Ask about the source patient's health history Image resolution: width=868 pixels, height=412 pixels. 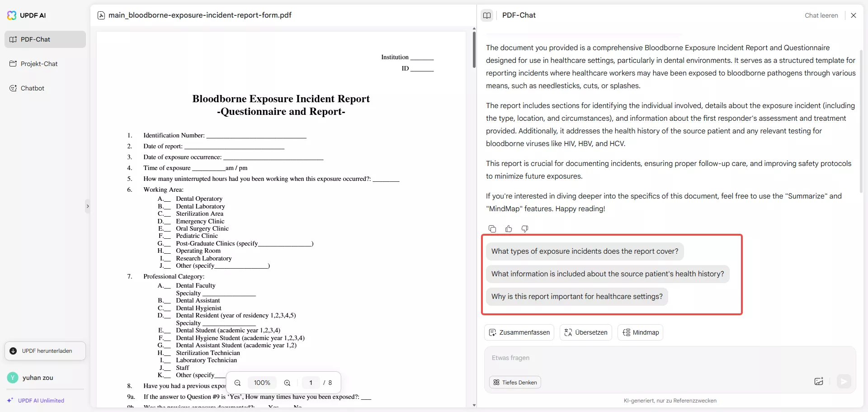[x=608, y=274]
